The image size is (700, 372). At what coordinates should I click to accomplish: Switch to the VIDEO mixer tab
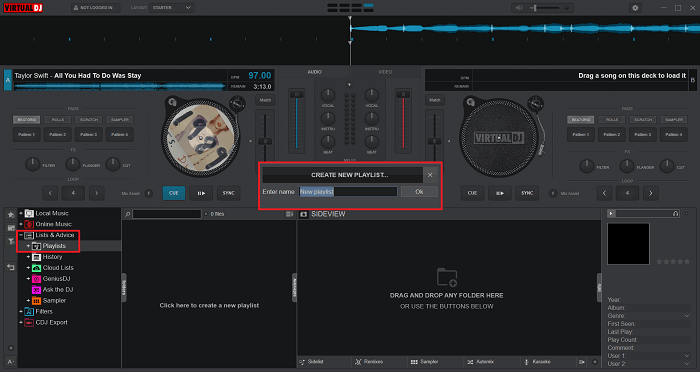pos(385,72)
